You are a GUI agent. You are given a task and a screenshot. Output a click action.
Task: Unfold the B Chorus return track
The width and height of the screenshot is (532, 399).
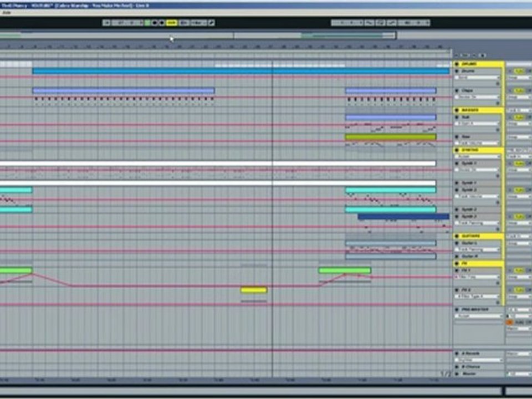tap(457, 367)
